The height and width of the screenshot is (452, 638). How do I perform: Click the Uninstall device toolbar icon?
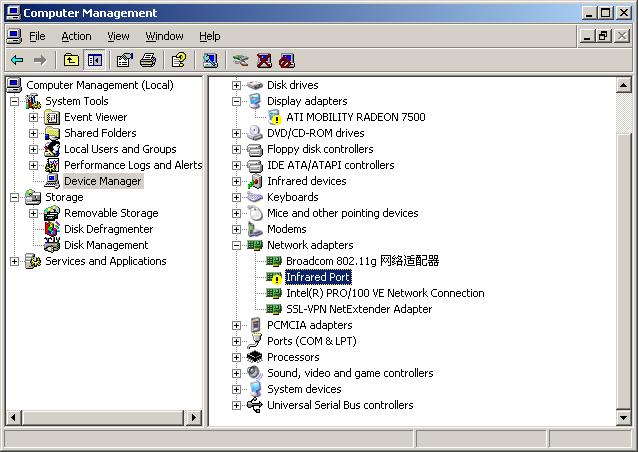click(x=264, y=60)
